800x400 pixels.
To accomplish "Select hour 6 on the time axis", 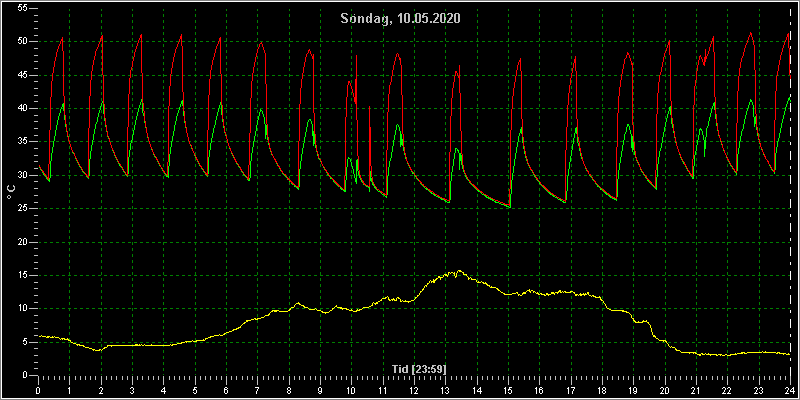I will (226, 390).
